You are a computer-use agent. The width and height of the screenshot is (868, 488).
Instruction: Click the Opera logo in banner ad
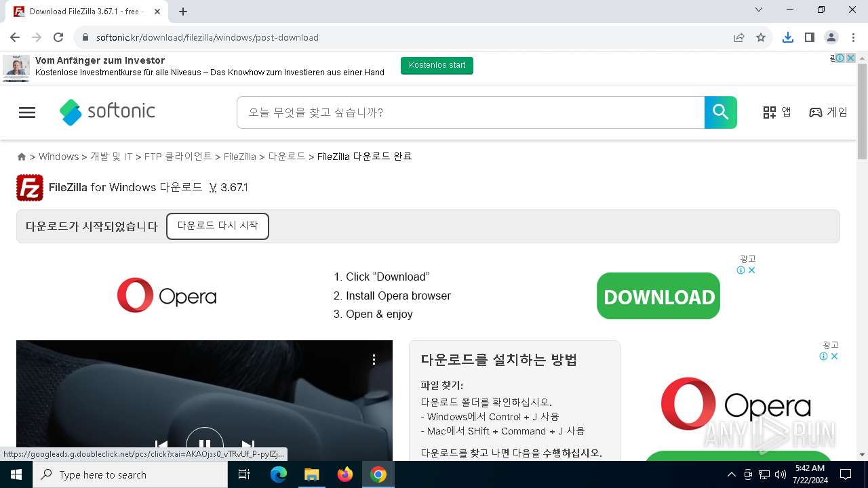(167, 296)
